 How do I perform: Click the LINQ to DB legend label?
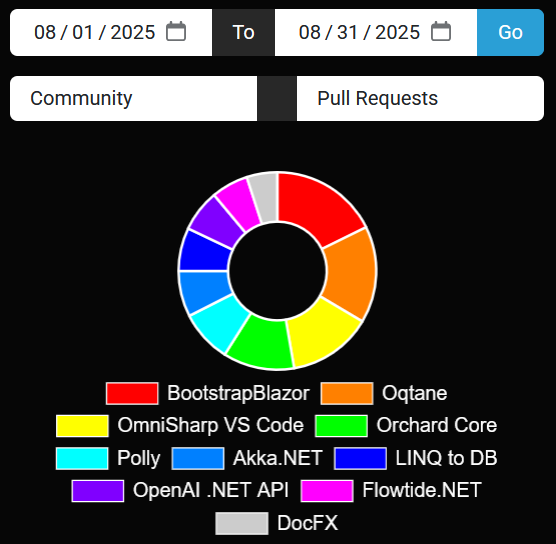446,458
